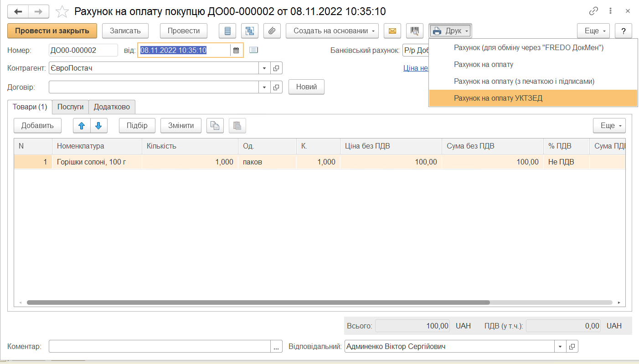Screen dimensions: 639x364
Task: Open document movements report icon
Action: coord(227,31)
